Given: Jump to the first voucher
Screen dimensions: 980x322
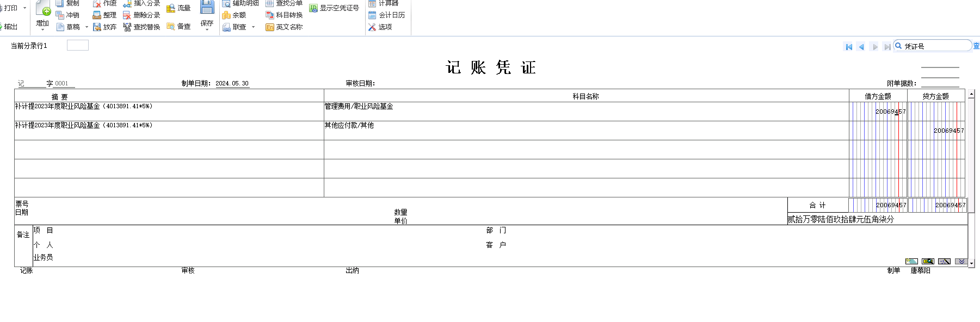Looking at the screenshot, I should [x=848, y=47].
